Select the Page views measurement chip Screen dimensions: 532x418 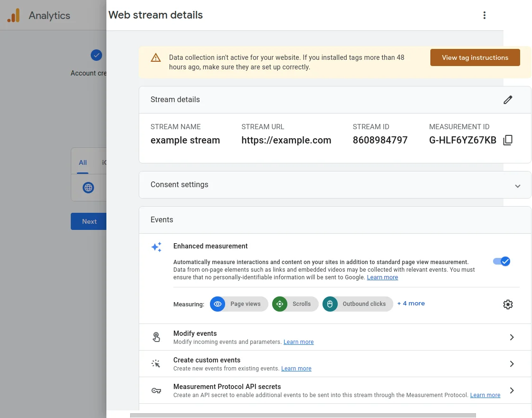[x=239, y=304]
